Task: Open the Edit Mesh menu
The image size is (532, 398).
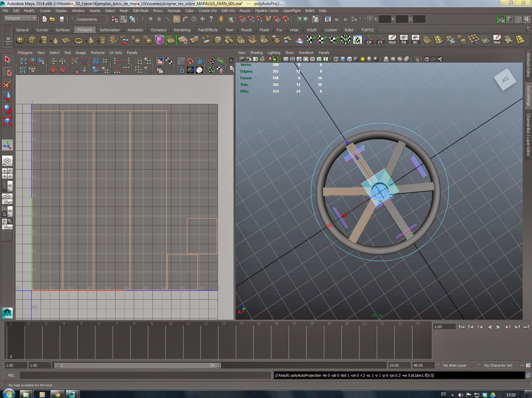Action: click(x=141, y=11)
